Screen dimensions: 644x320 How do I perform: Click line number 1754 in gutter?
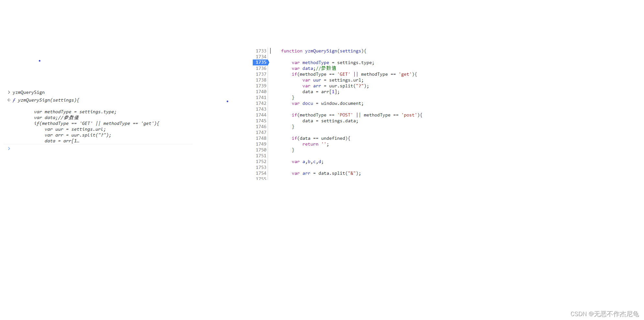tap(261, 173)
